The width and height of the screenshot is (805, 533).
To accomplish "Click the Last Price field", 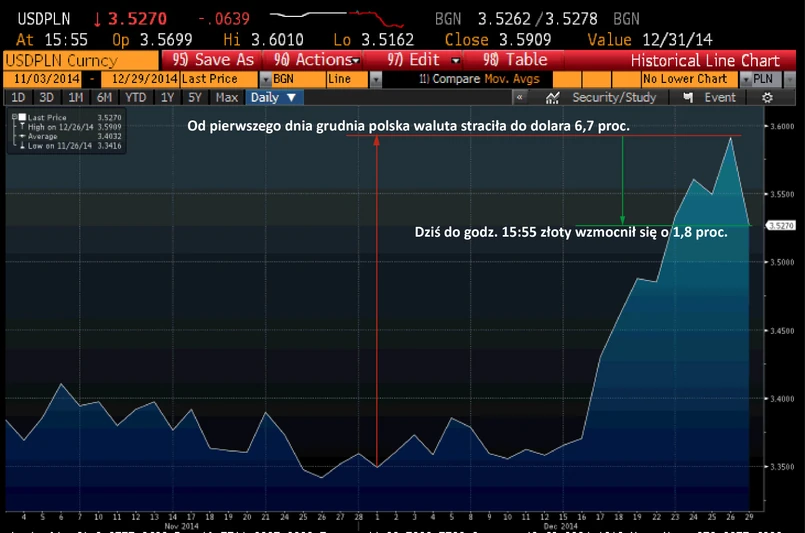I will (x=219, y=79).
